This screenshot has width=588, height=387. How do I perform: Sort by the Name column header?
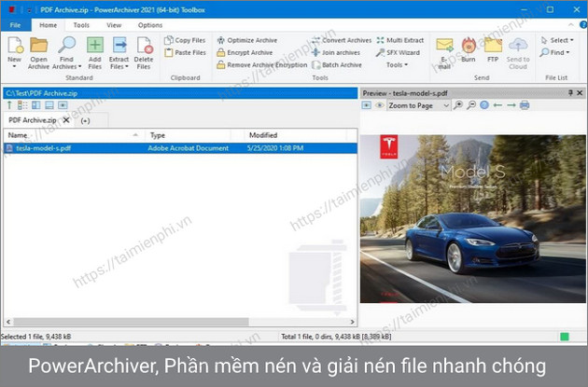pyautogui.click(x=74, y=135)
